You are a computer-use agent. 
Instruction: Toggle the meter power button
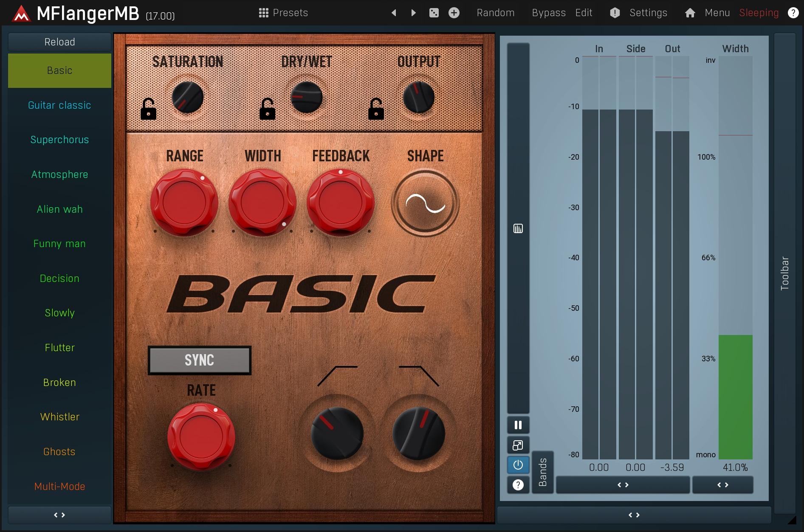pyautogui.click(x=518, y=465)
